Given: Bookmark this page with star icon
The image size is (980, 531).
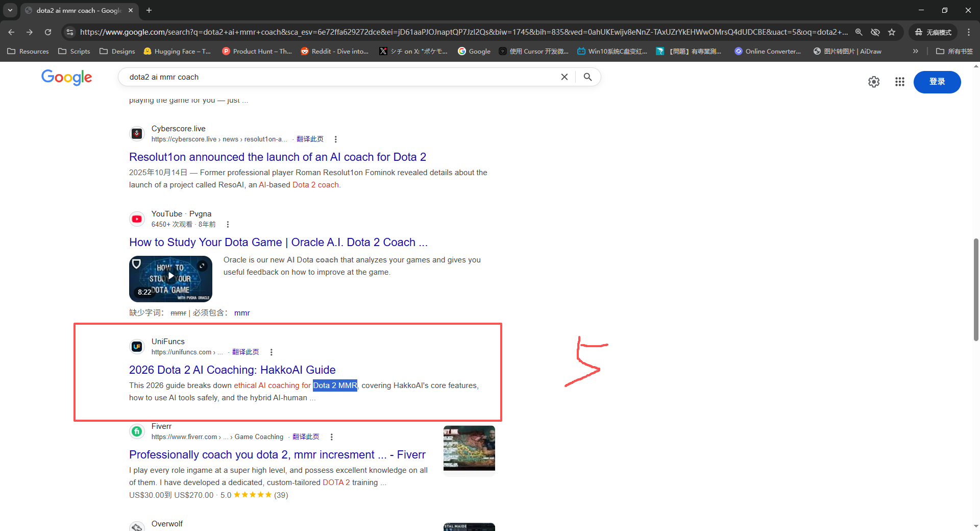Looking at the screenshot, I should [x=892, y=32].
